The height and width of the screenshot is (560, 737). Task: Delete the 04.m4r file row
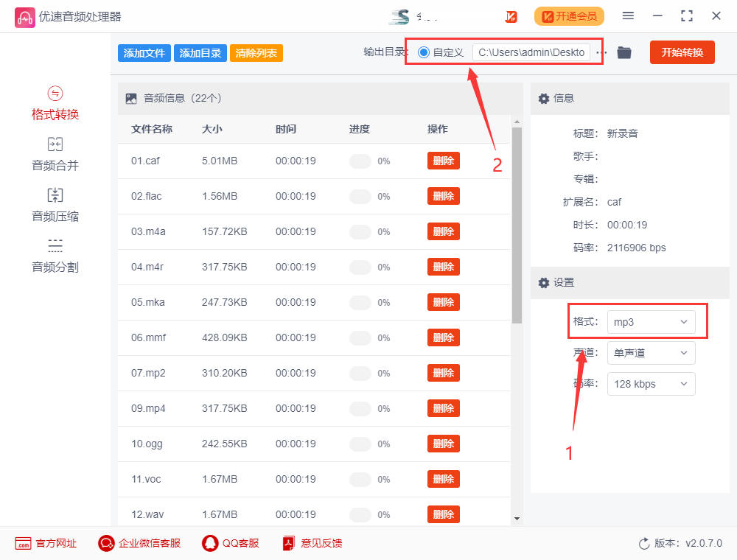tap(443, 267)
